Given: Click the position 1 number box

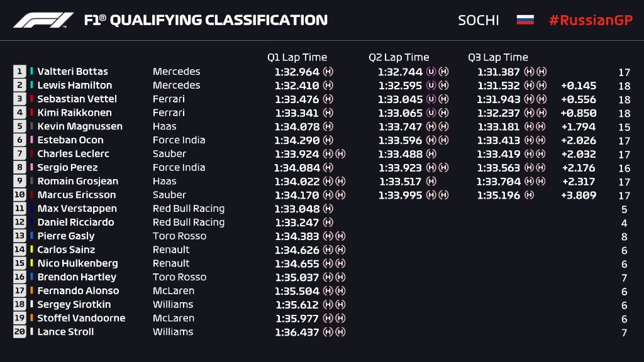Looking at the screenshot, I should (x=19, y=72).
